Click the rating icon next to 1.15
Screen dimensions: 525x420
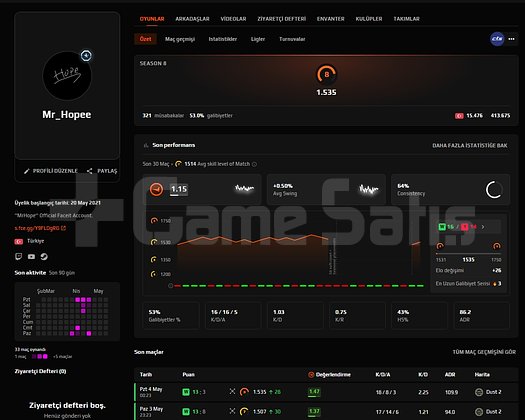click(156, 189)
